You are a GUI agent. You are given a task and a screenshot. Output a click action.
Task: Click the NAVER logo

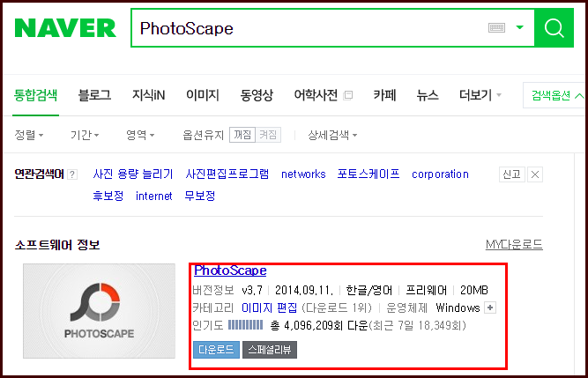pos(65,28)
